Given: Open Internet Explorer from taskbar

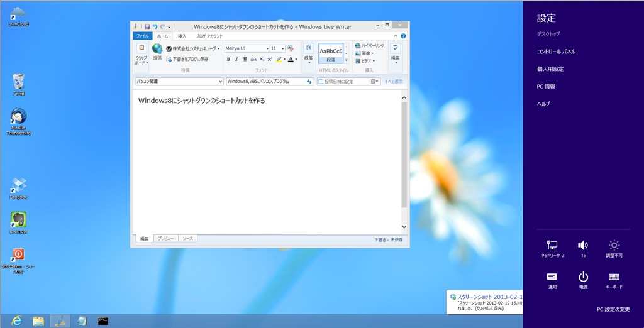Looking at the screenshot, I should click(17, 320).
